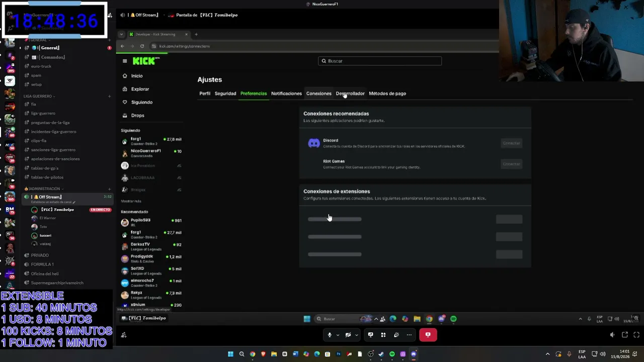Open the Windows Start menu
The image size is (644, 362).
230,354
